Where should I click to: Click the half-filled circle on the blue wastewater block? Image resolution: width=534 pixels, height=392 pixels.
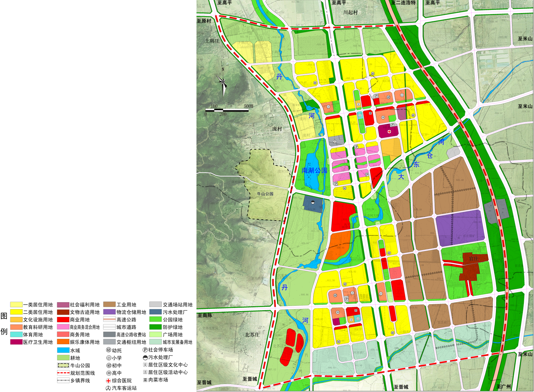(312, 202)
